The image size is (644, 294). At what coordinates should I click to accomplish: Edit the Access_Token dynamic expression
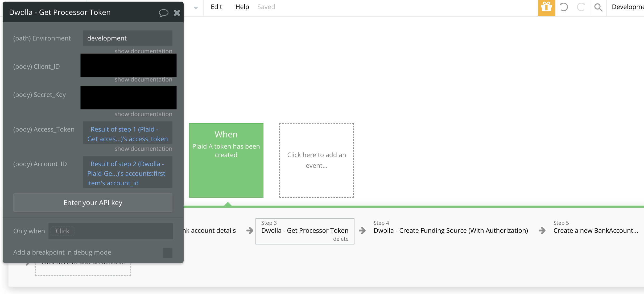click(128, 133)
